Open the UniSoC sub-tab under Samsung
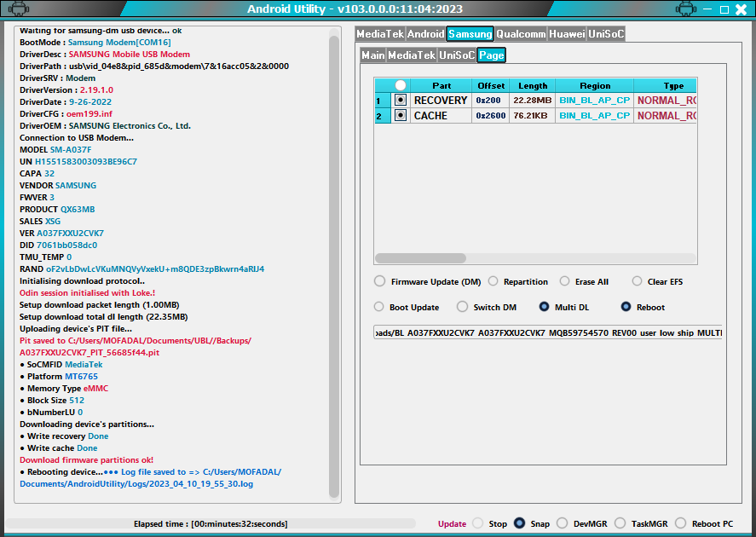 pyautogui.click(x=457, y=55)
